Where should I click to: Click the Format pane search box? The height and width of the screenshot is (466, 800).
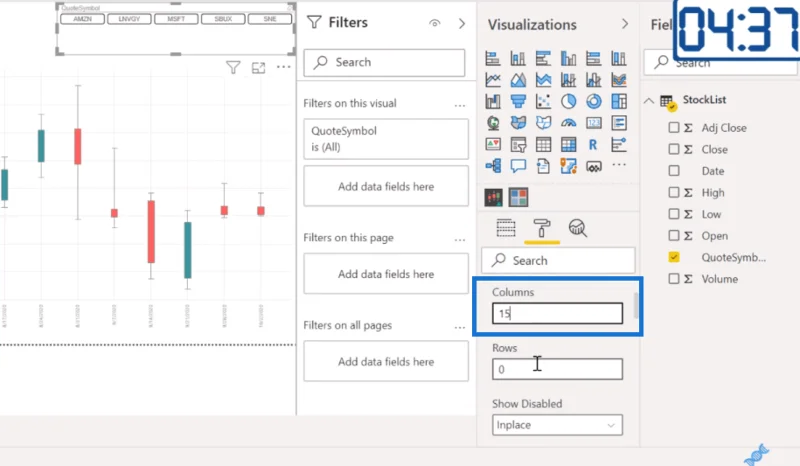(558, 260)
